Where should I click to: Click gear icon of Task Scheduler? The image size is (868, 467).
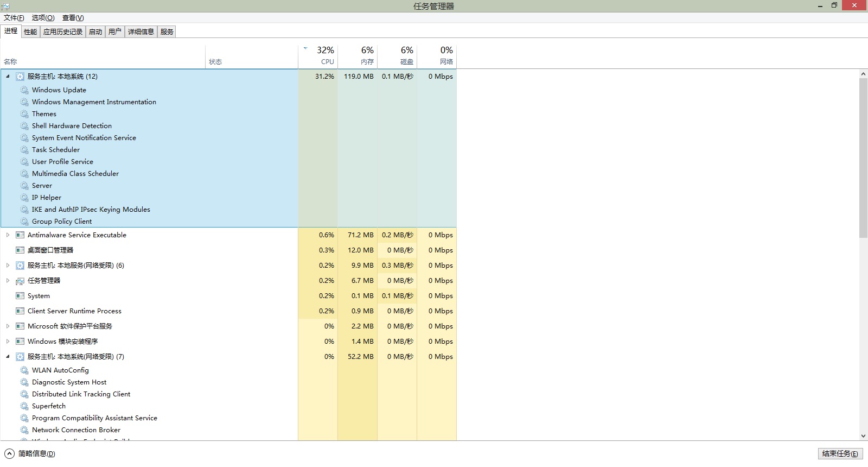coord(24,150)
